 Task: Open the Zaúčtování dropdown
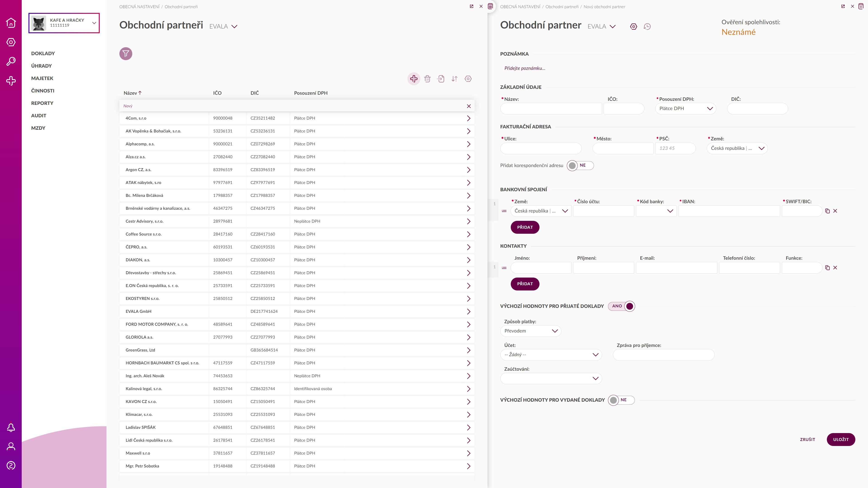tap(551, 379)
